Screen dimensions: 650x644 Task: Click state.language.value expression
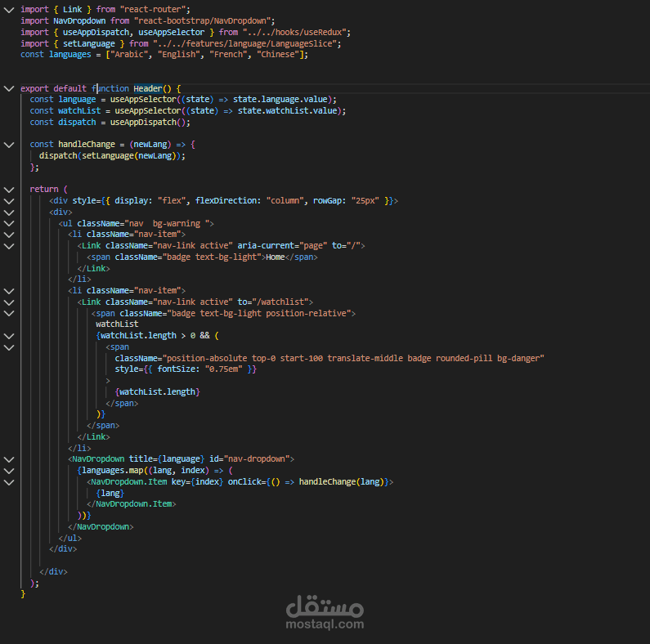(280, 100)
